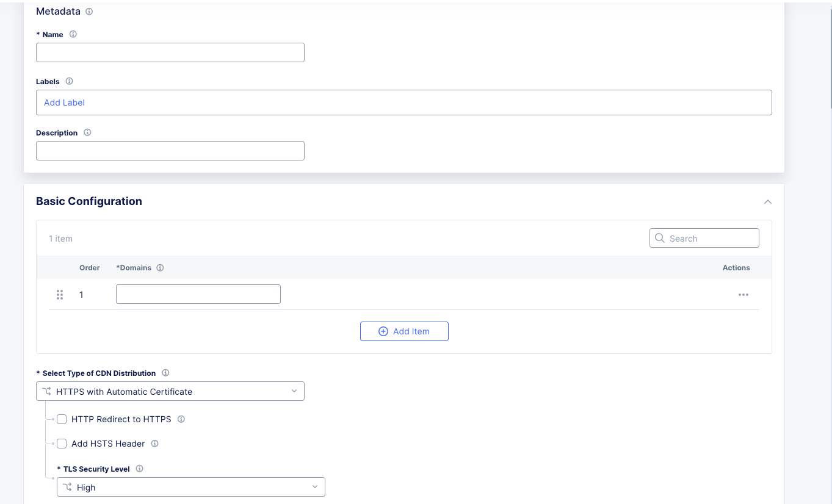Focus the Name input field

point(170,52)
